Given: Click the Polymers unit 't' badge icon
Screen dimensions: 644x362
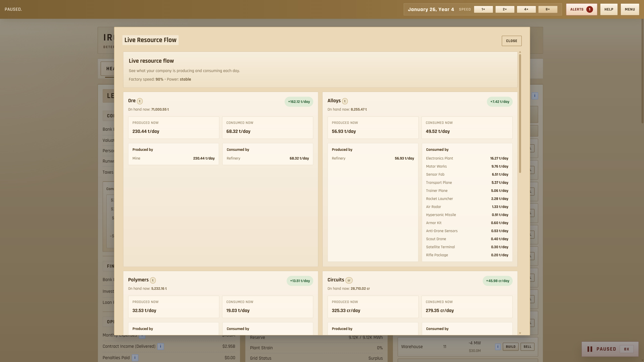Looking at the screenshot, I should click(x=153, y=280).
